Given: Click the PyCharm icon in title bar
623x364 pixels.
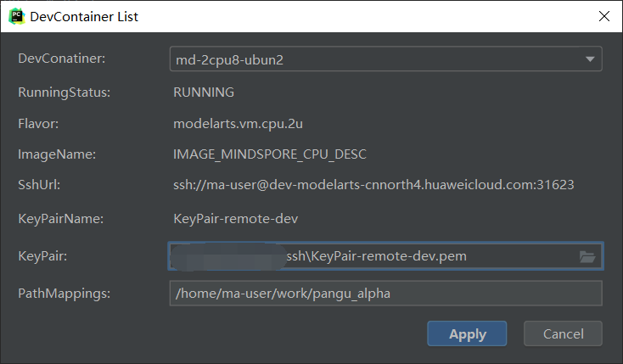Looking at the screenshot, I should click(17, 17).
